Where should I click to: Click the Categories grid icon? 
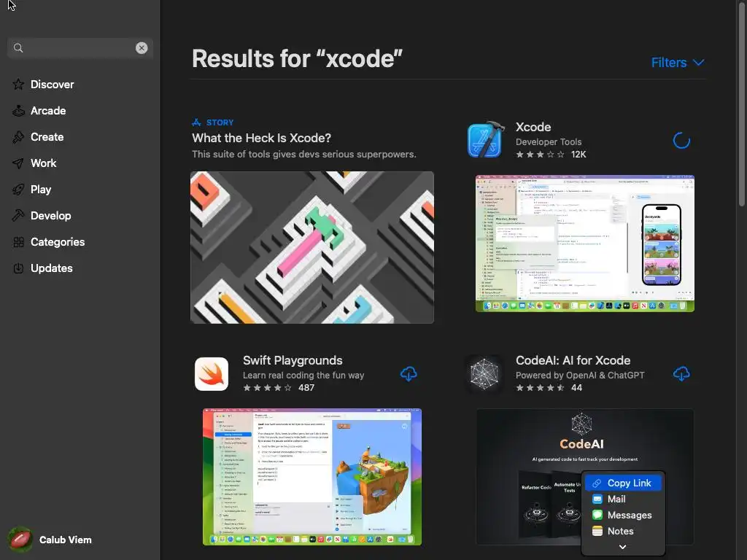tap(18, 242)
